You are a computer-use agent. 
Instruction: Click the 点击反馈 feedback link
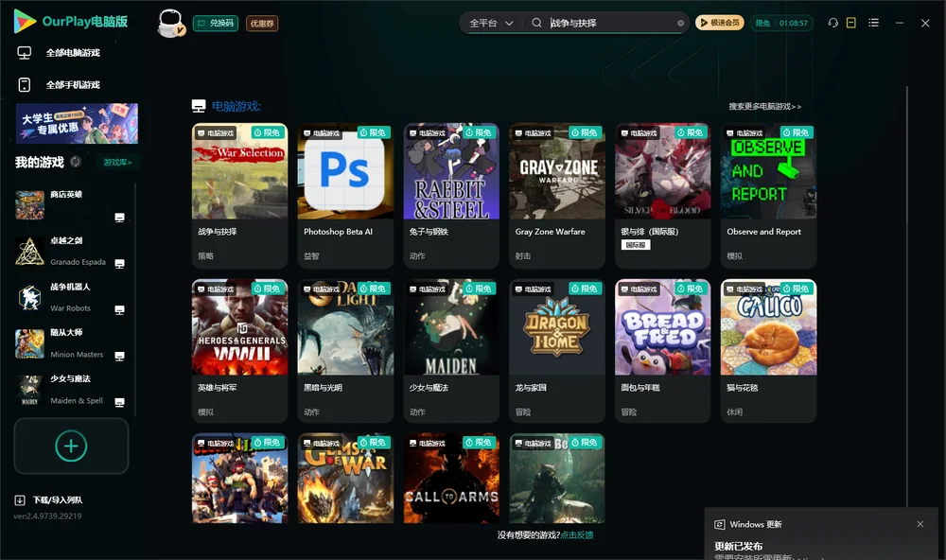tap(577, 534)
